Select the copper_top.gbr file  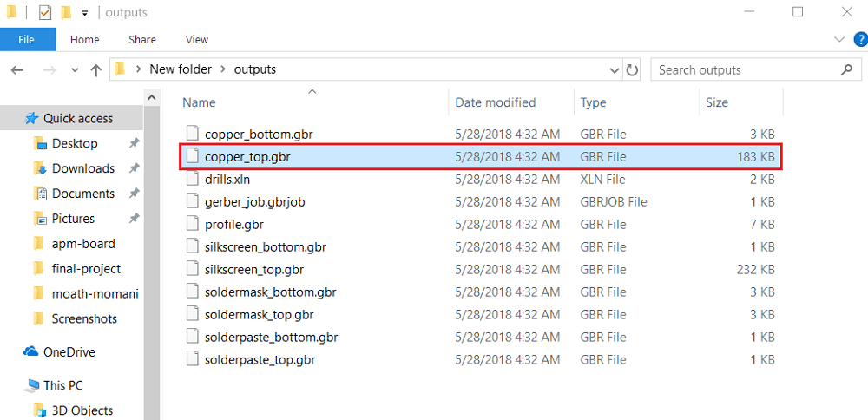pyautogui.click(x=480, y=156)
